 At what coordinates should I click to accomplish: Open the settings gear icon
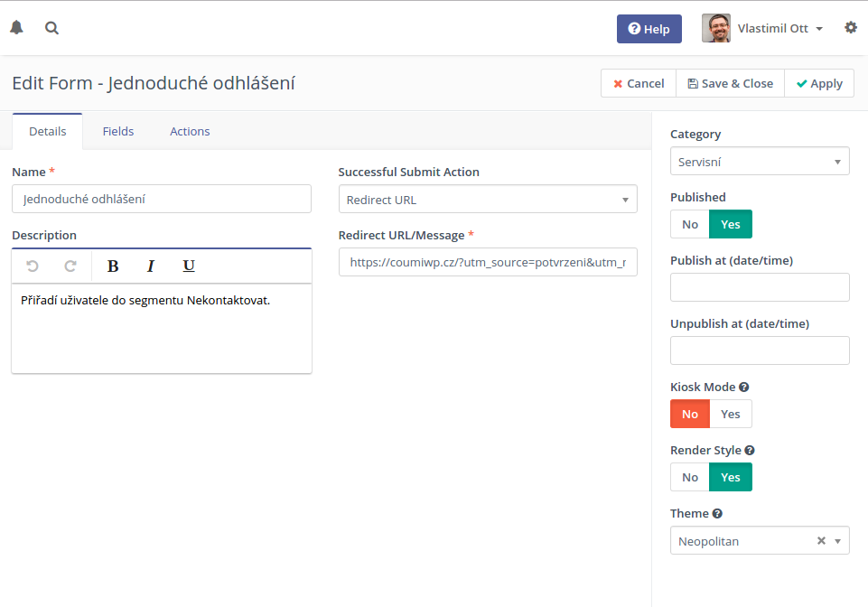[x=851, y=28]
